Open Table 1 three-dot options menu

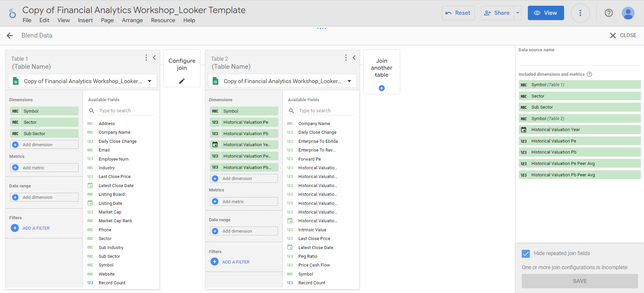click(x=146, y=58)
